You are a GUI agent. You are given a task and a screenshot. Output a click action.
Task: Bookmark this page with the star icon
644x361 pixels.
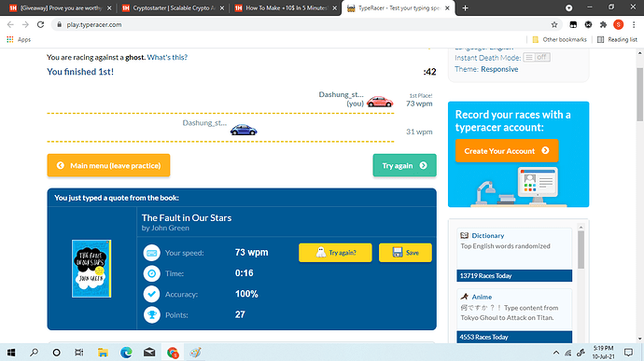554,24
